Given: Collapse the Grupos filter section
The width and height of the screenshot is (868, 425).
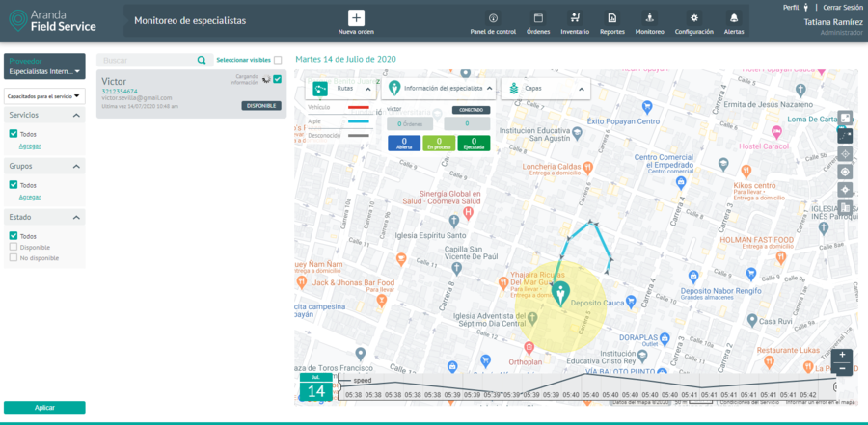Looking at the screenshot, I should point(76,166).
